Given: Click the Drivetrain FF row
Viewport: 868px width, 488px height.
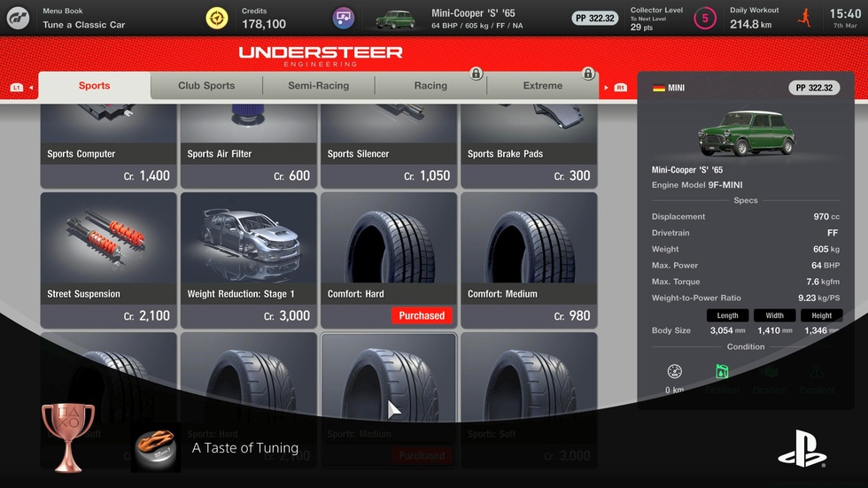Looking at the screenshot, I should (x=746, y=232).
